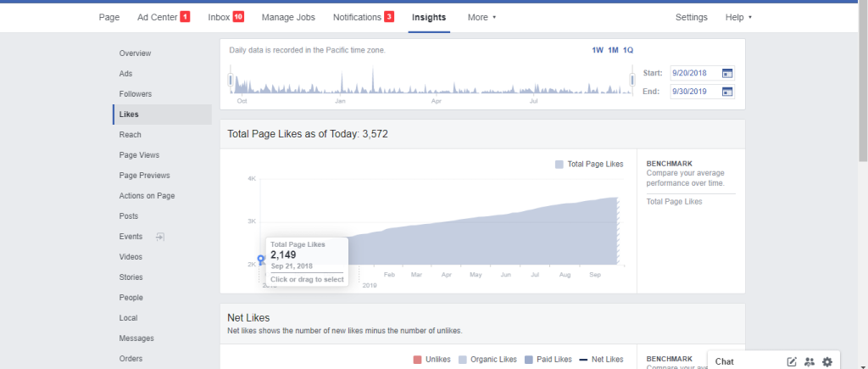Click the Start date input field
The height and width of the screenshot is (369, 868).
(x=693, y=74)
